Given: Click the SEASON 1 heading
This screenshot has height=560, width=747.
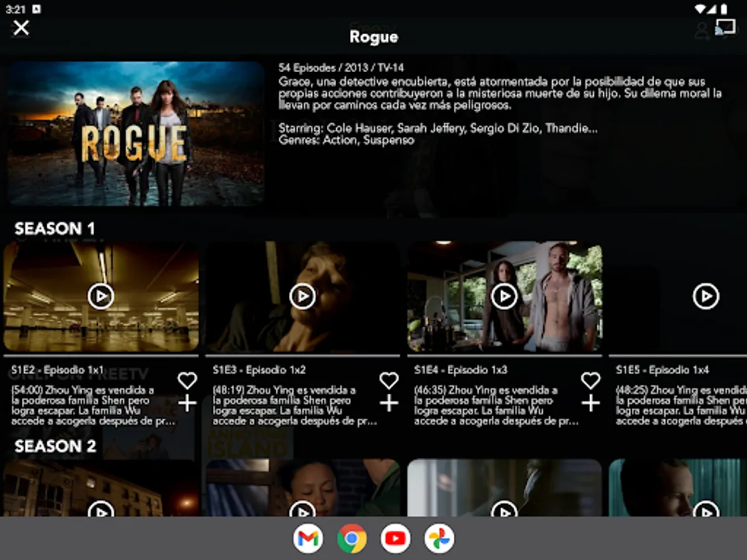Looking at the screenshot, I should pyautogui.click(x=55, y=229).
